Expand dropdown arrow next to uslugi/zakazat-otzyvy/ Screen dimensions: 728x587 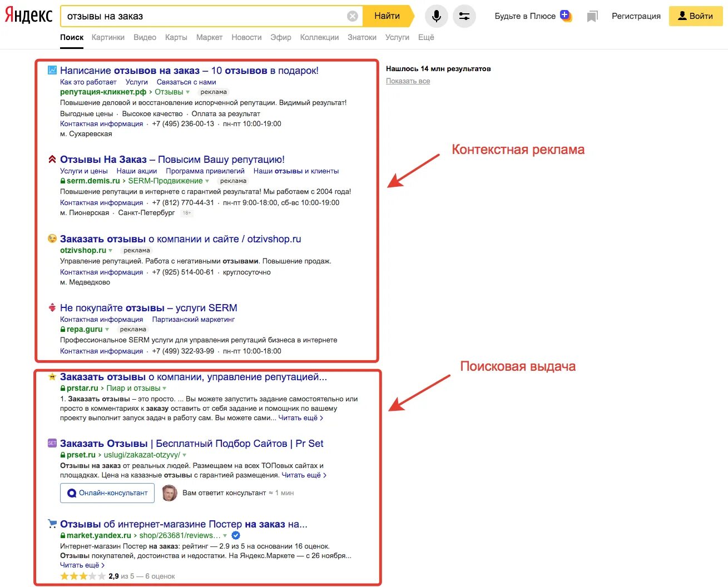click(x=185, y=455)
